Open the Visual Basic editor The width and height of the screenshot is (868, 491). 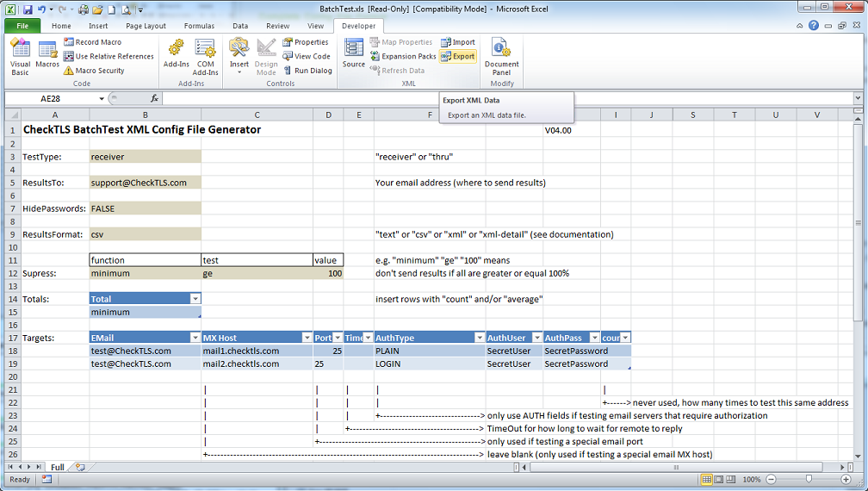point(20,57)
